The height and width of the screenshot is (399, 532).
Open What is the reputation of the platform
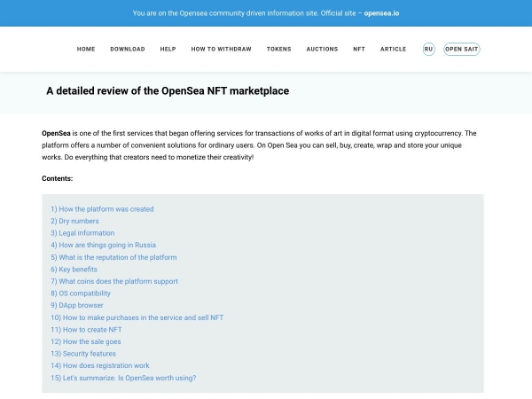113,257
